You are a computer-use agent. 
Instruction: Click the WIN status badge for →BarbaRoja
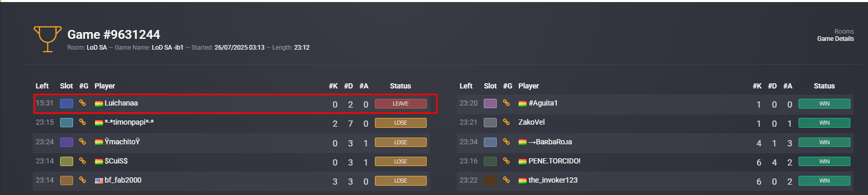(824, 142)
